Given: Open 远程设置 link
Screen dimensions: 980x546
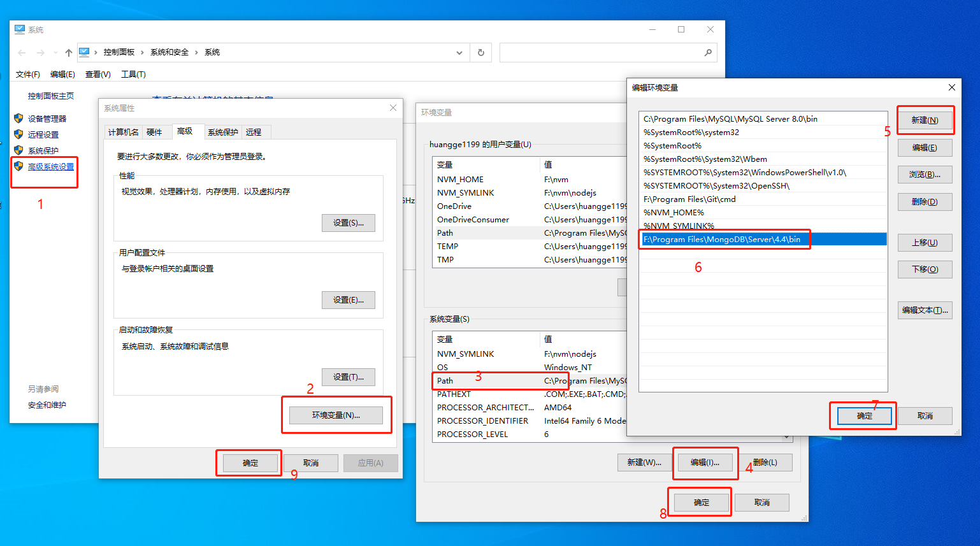Looking at the screenshot, I should (43, 135).
